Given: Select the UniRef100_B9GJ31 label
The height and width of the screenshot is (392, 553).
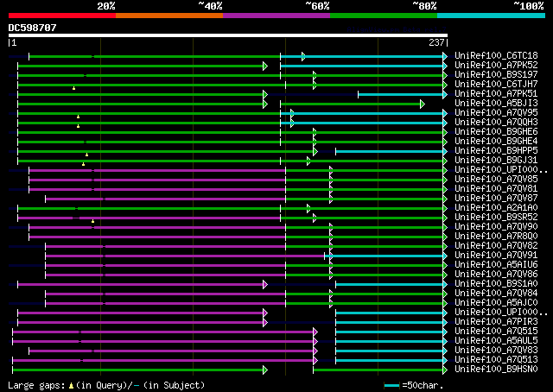Looking at the screenshot, I should coord(496,161).
